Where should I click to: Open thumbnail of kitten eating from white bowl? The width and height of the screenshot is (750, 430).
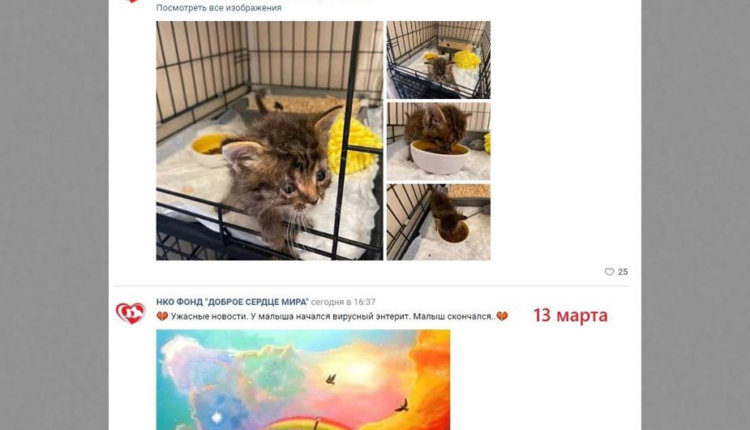(x=439, y=142)
